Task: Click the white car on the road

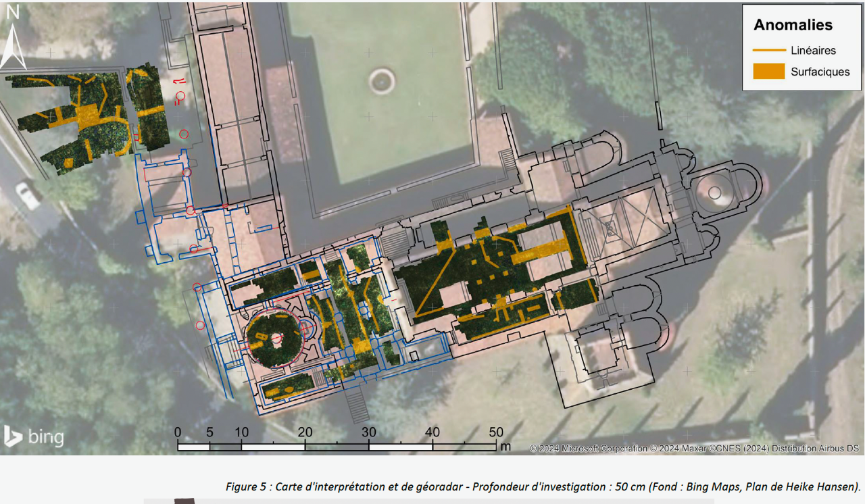Action: click(x=28, y=195)
